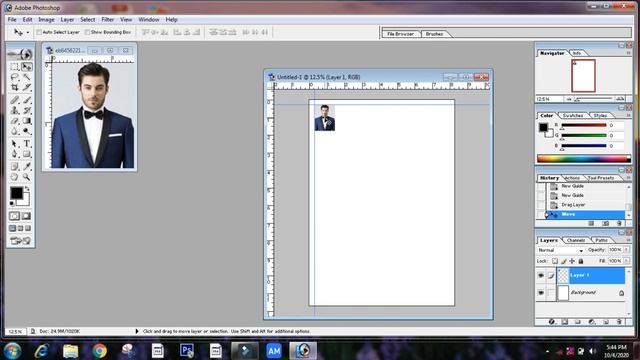Toggle Lock all padlock icon
This screenshot has width=640, height=360.
point(581,261)
